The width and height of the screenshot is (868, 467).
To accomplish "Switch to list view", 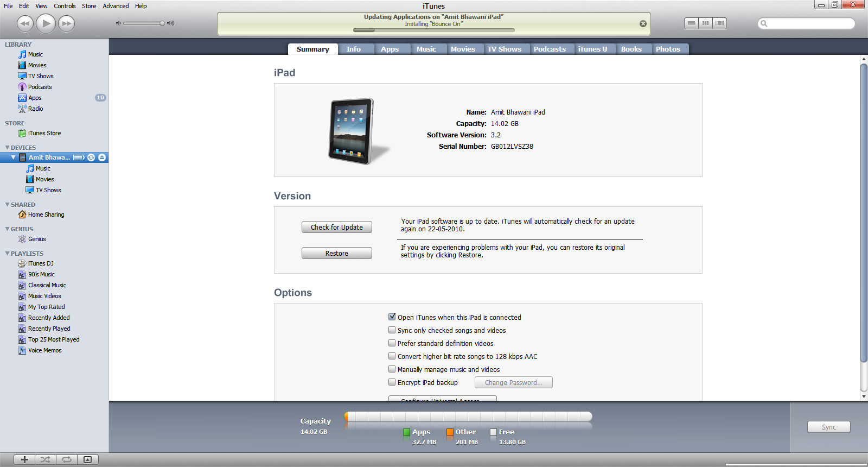I will pos(691,23).
